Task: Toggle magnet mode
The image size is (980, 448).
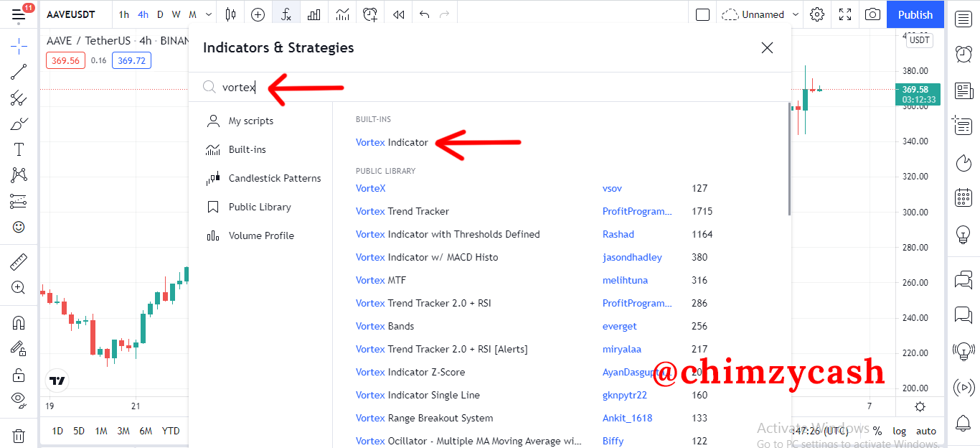Action: click(19, 323)
